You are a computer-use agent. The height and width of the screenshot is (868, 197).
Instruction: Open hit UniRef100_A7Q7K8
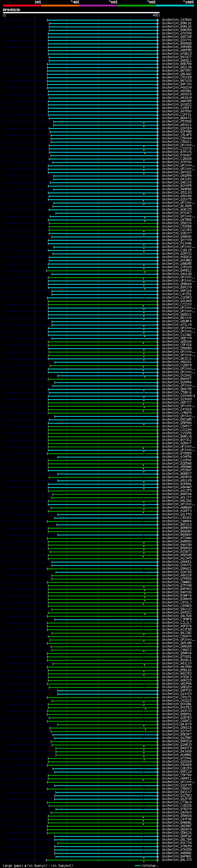[x=177, y=33]
